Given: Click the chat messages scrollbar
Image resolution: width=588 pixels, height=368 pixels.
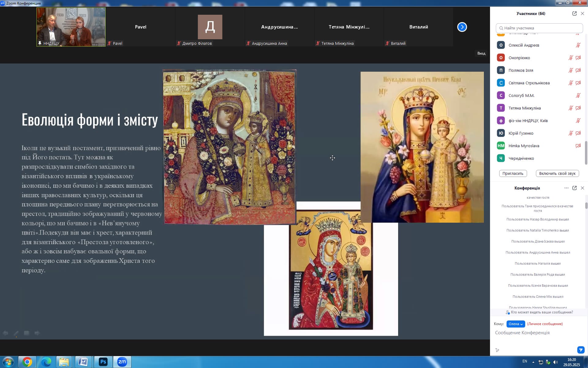Looking at the screenshot, I should coord(586,205).
